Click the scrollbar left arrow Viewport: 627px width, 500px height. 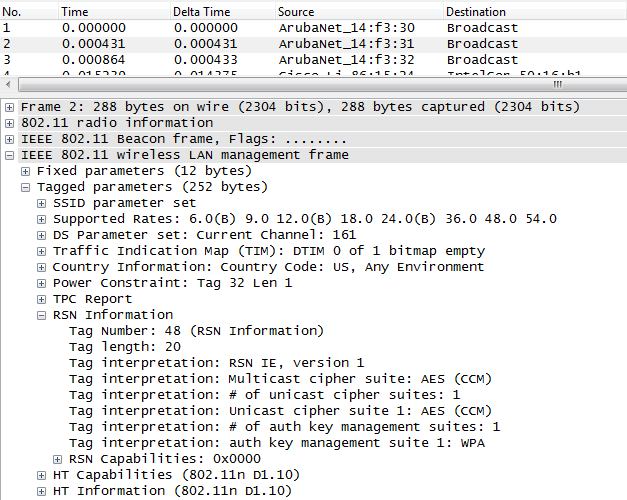point(8,85)
